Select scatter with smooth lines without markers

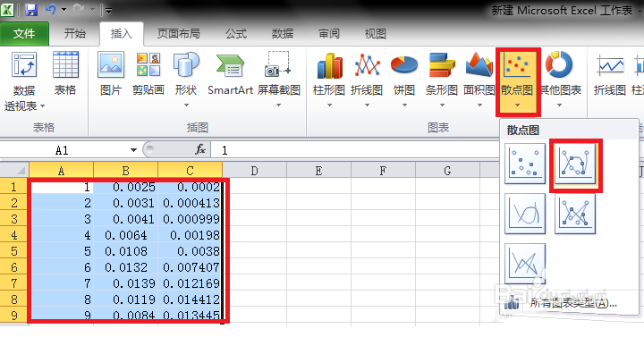(525, 214)
